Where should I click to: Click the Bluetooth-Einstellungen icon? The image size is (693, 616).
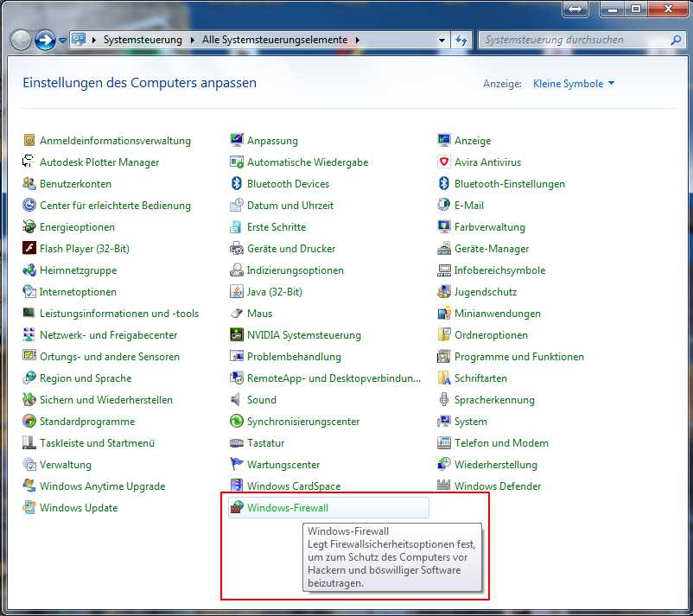(444, 183)
